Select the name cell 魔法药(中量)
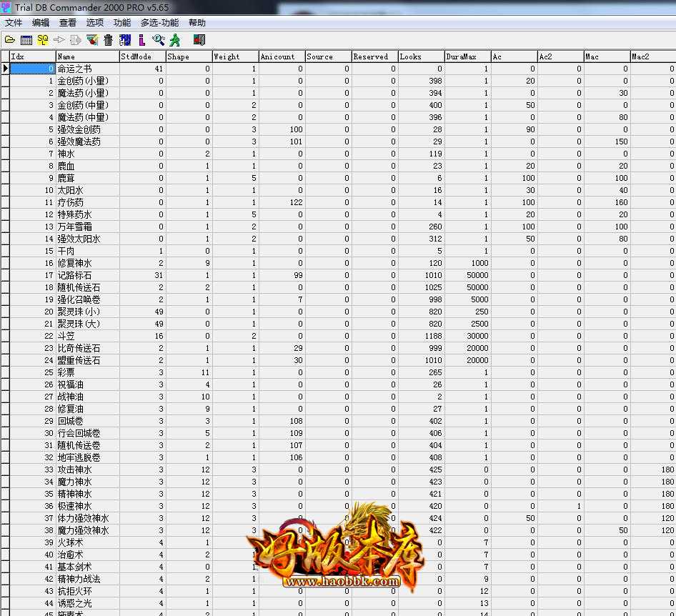The width and height of the screenshot is (676, 616). [x=87, y=117]
